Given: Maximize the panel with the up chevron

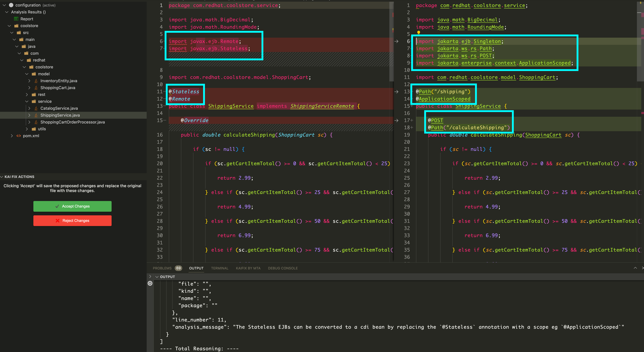Looking at the screenshot, I should coord(635,268).
